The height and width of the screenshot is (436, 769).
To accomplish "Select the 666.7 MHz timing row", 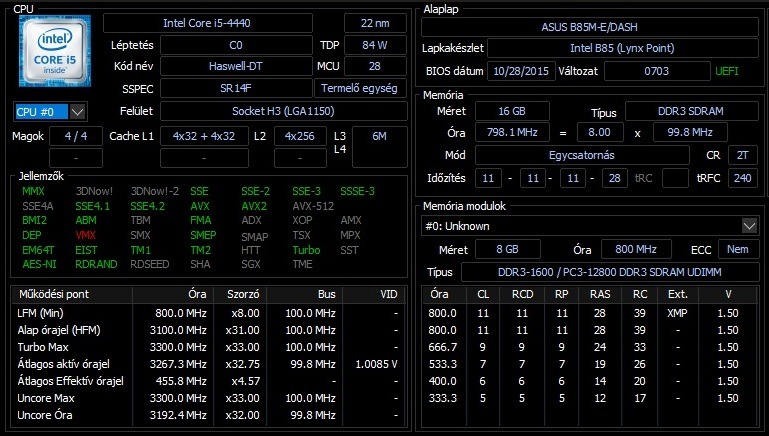I will coord(590,347).
